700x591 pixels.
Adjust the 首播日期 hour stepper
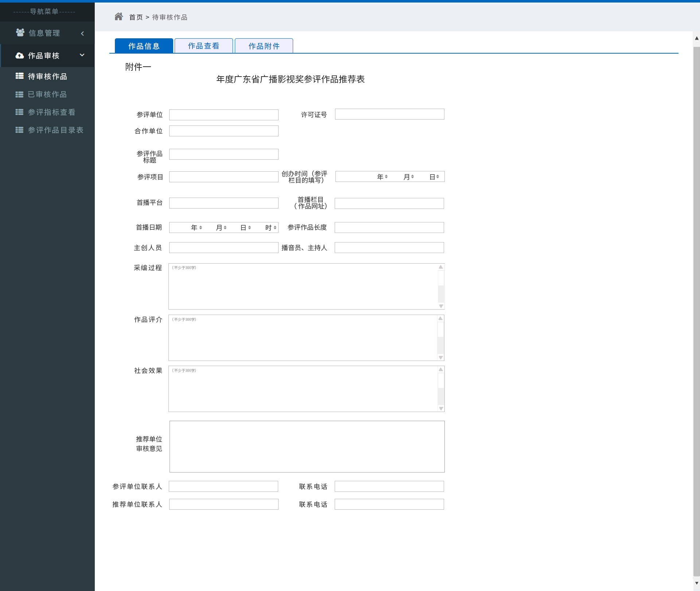[x=275, y=228]
